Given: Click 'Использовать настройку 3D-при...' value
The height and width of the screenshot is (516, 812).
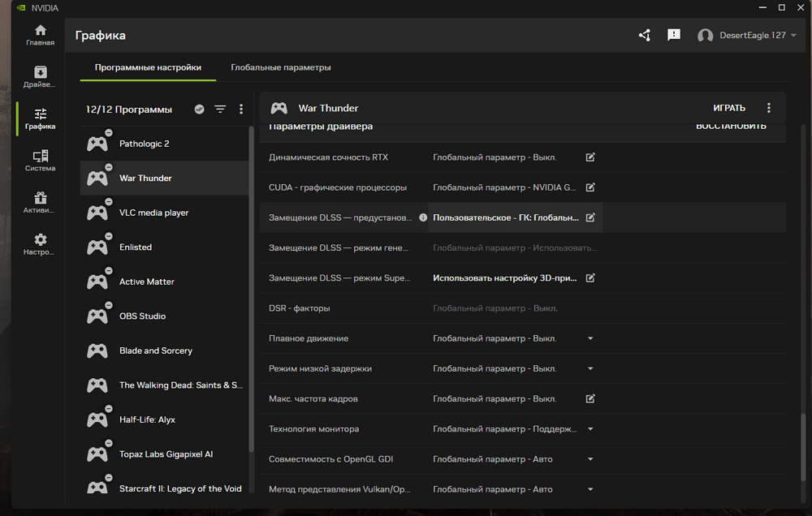Looking at the screenshot, I should (x=505, y=278).
